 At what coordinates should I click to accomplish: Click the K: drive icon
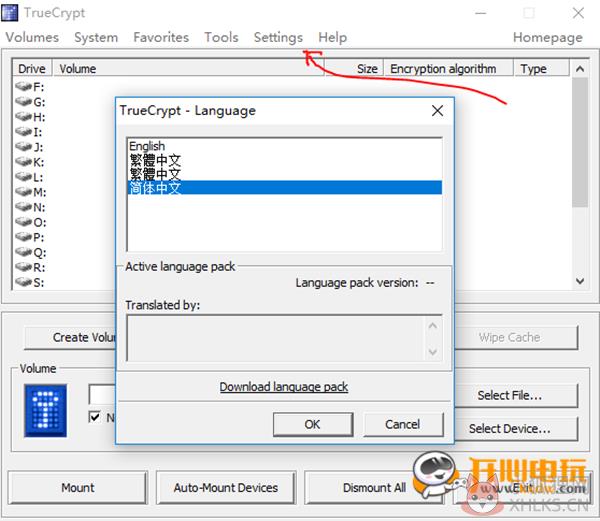[24, 161]
